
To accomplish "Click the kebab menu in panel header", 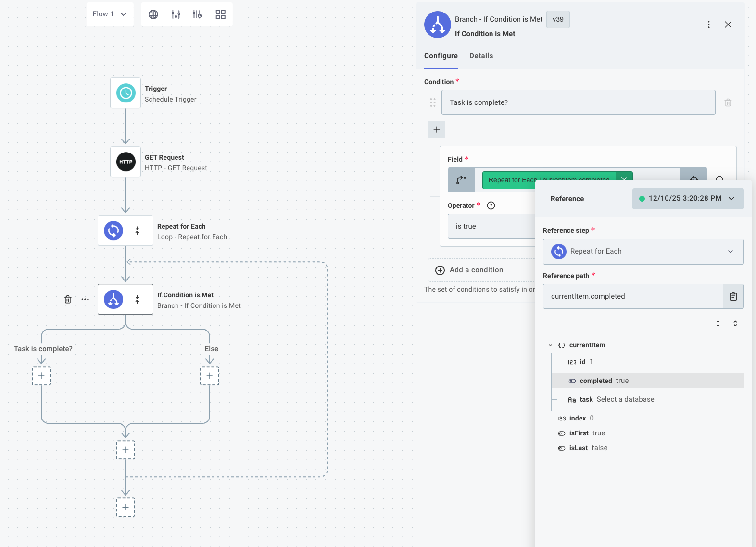I will [x=708, y=25].
